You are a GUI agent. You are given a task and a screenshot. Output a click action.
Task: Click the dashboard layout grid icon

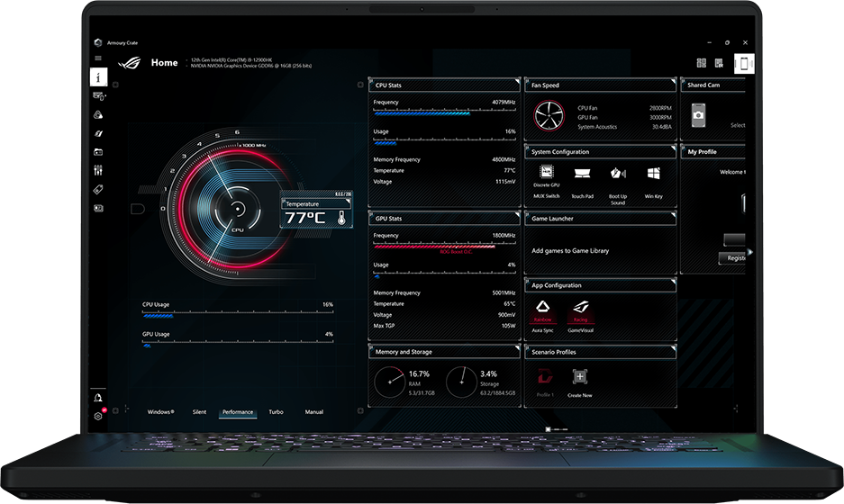702,64
